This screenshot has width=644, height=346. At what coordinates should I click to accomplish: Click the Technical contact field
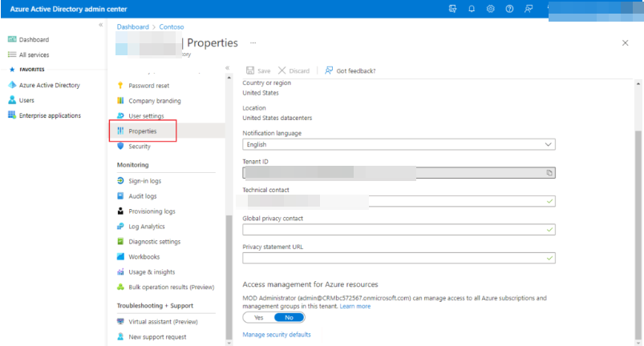tap(399, 201)
